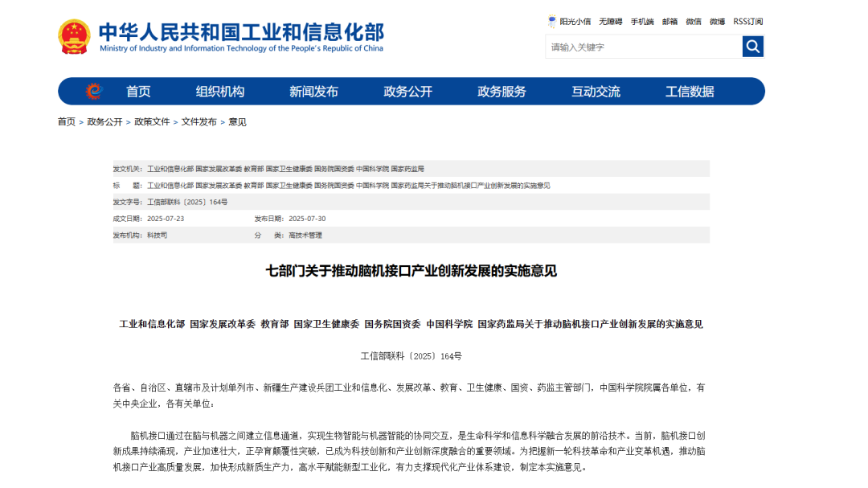Go to 政策文件 in the breadcrumb
Viewport: 868px width, 488px height.
coord(152,122)
